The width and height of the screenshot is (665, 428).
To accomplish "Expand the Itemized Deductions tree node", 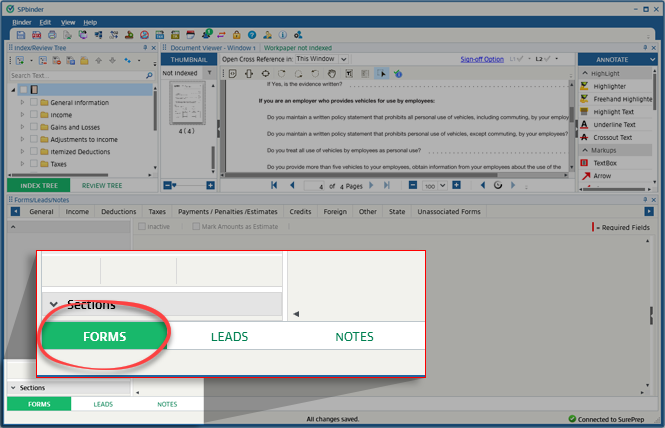I will tap(22, 151).
